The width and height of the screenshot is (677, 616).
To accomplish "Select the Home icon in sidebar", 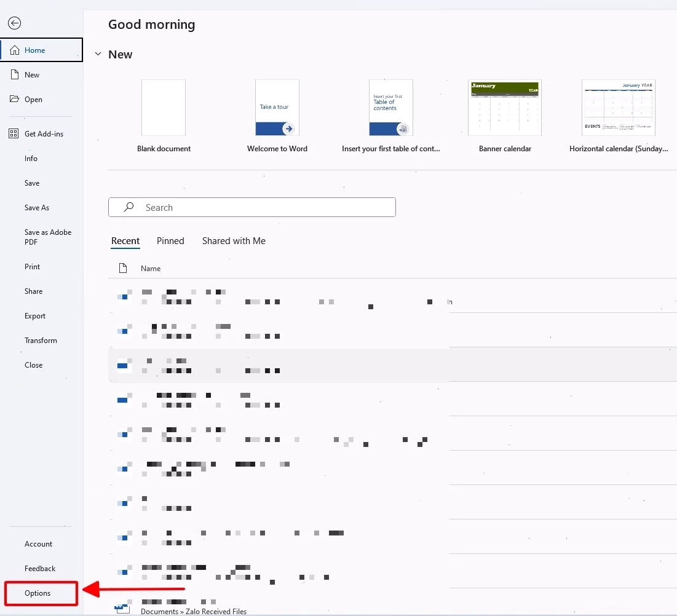I will 14,50.
